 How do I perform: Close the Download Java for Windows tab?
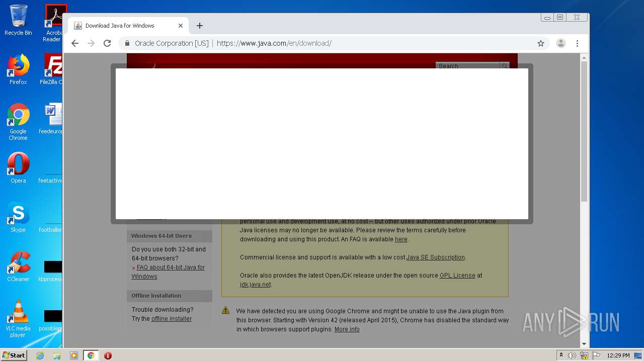[x=181, y=26]
